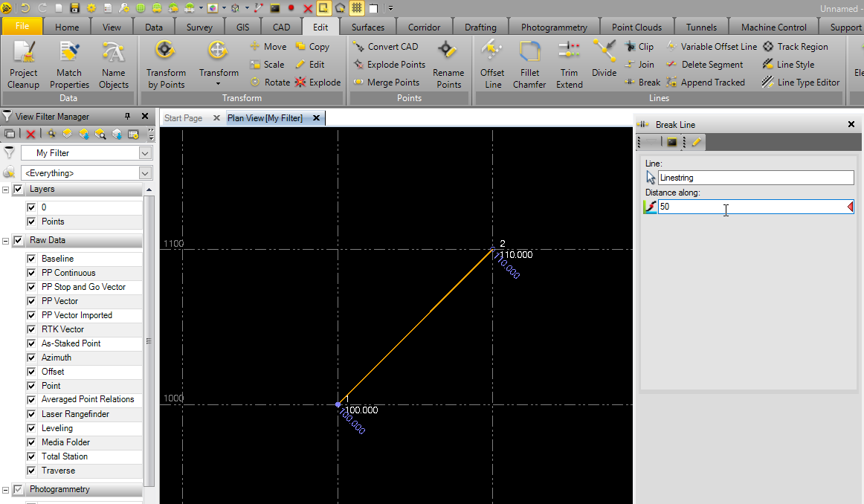
Task: Open the My Filter dropdown
Action: point(145,153)
